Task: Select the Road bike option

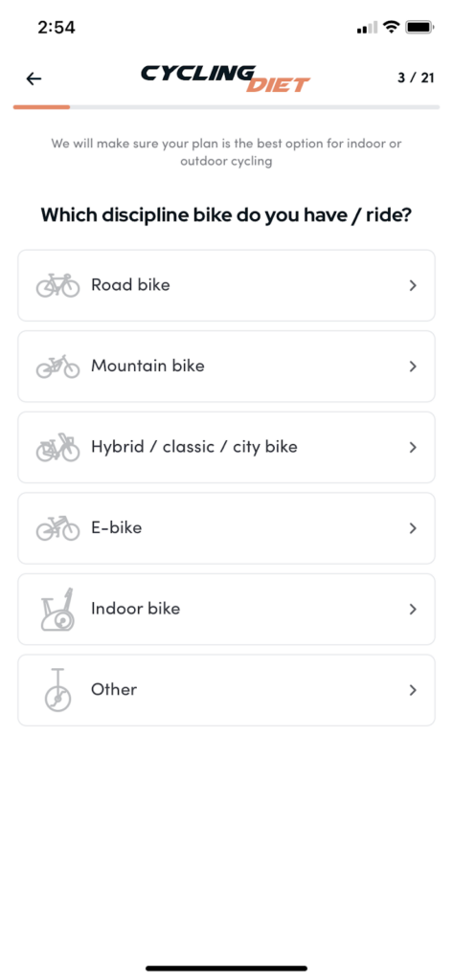Action: pos(226,285)
